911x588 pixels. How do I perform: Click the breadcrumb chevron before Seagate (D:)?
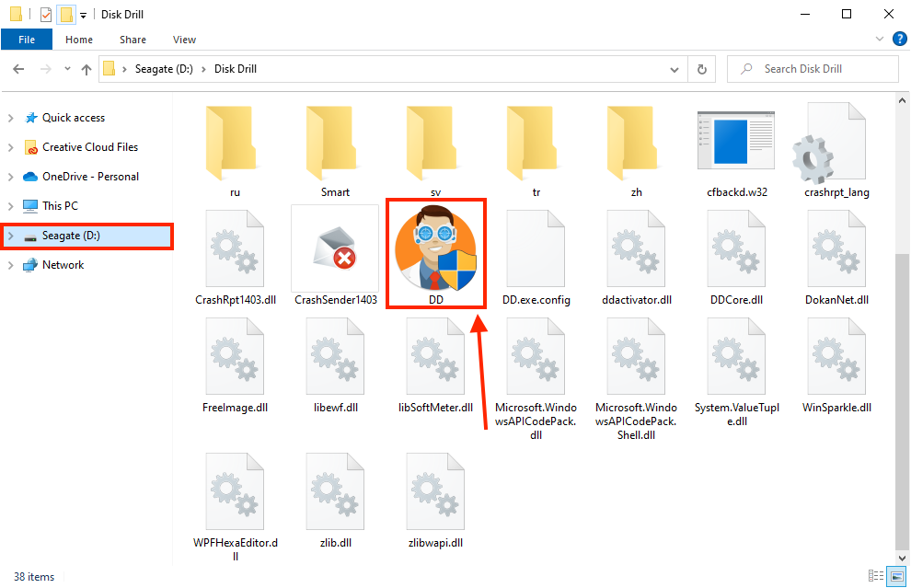[124, 69]
